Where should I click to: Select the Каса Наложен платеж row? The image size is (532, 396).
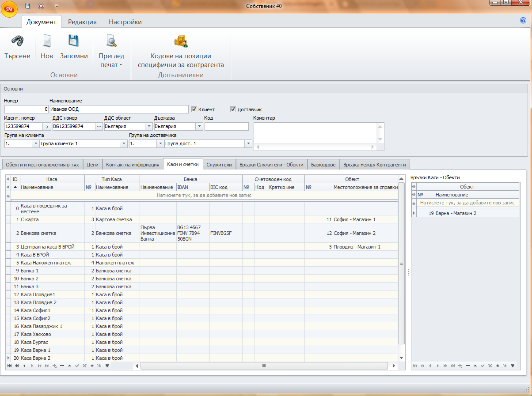205,263
